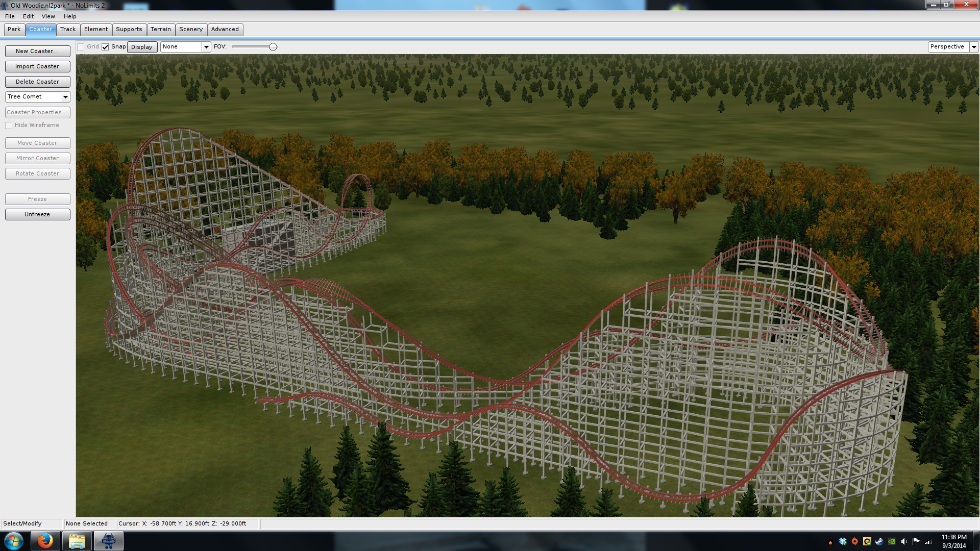980x551 pixels.
Task: Uncheck the Snap checkbox
Action: 105,47
